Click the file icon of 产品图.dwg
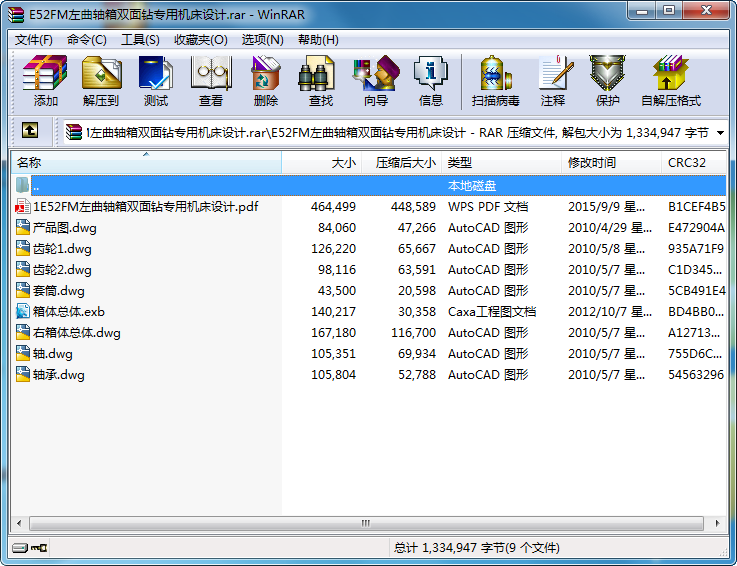This screenshot has height=566, width=737. [23, 228]
